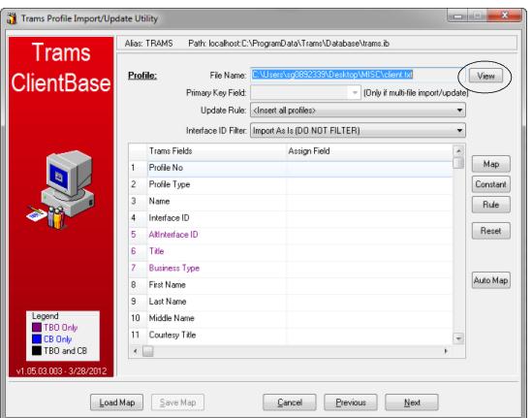Click the field list scroll down arrow
The height and width of the screenshot is (418, 532).
tap(458, 338)
